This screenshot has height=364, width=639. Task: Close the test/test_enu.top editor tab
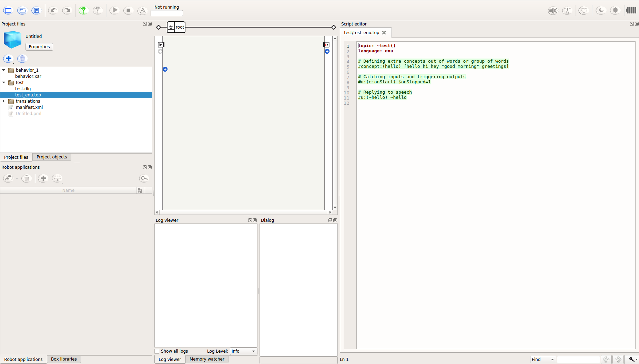click(x=384, y=33)
